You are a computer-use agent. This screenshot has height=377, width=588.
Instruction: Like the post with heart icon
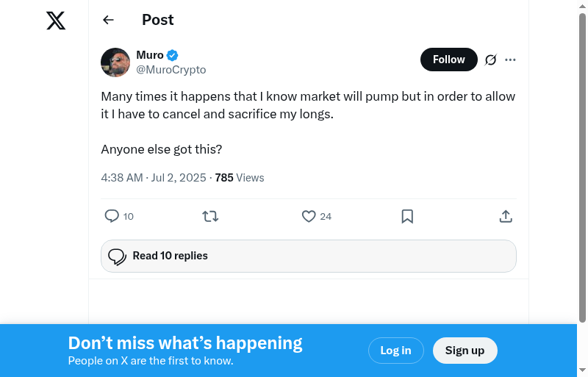(309, 216)
